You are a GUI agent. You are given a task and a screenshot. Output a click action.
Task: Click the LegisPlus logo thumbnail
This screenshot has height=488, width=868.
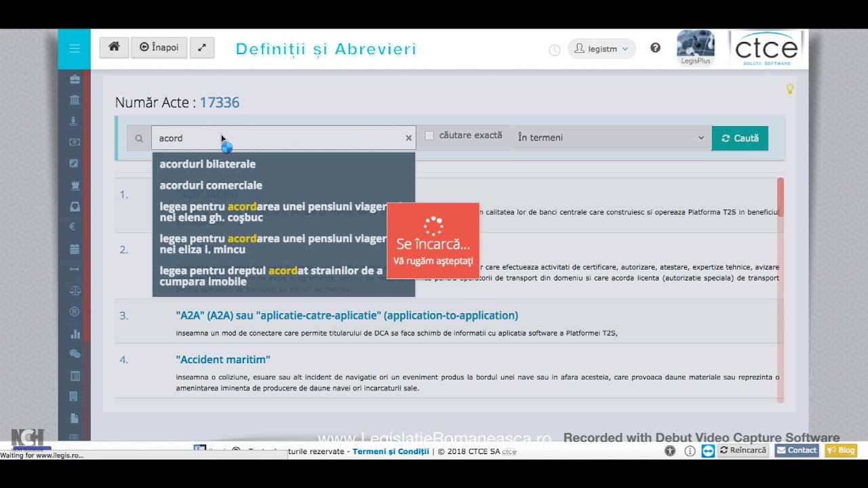pyautogui.click(x=696, y=47)
